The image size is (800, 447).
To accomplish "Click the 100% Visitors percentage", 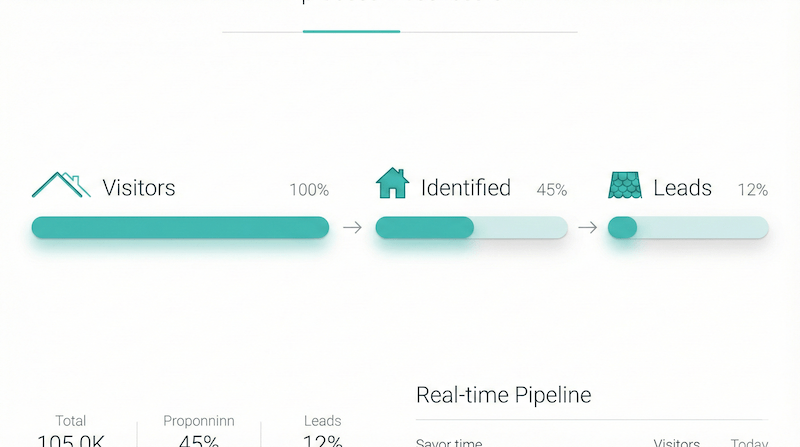I will (x=309, y=190).
